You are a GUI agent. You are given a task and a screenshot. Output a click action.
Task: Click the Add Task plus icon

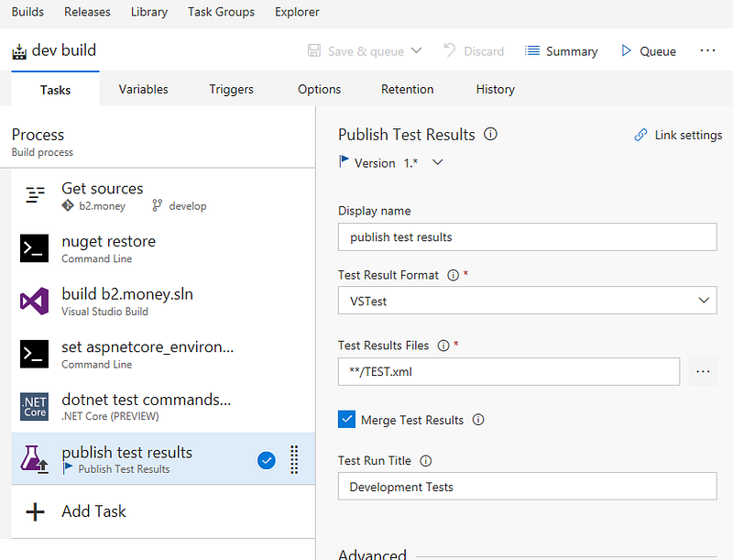coord(35,511)
